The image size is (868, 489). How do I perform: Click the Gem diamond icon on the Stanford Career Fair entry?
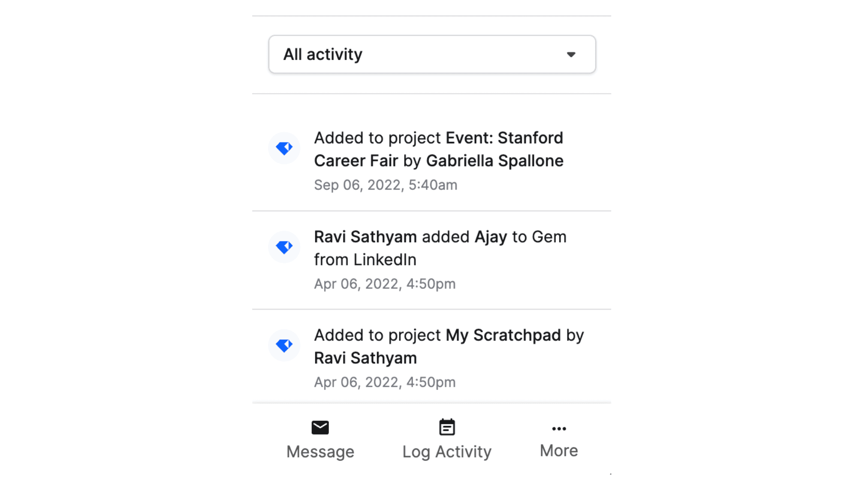[283, 148]
